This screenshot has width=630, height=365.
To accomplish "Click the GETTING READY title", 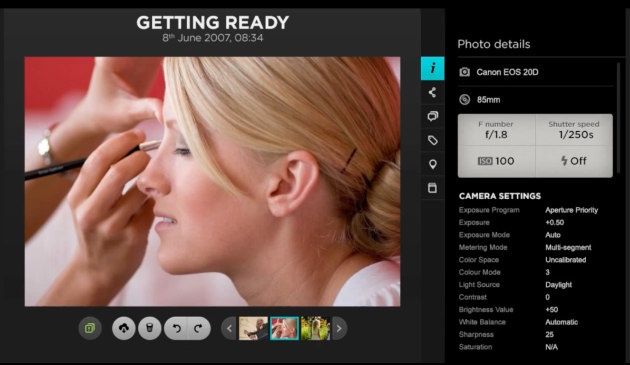I will [x=213, y=23].
